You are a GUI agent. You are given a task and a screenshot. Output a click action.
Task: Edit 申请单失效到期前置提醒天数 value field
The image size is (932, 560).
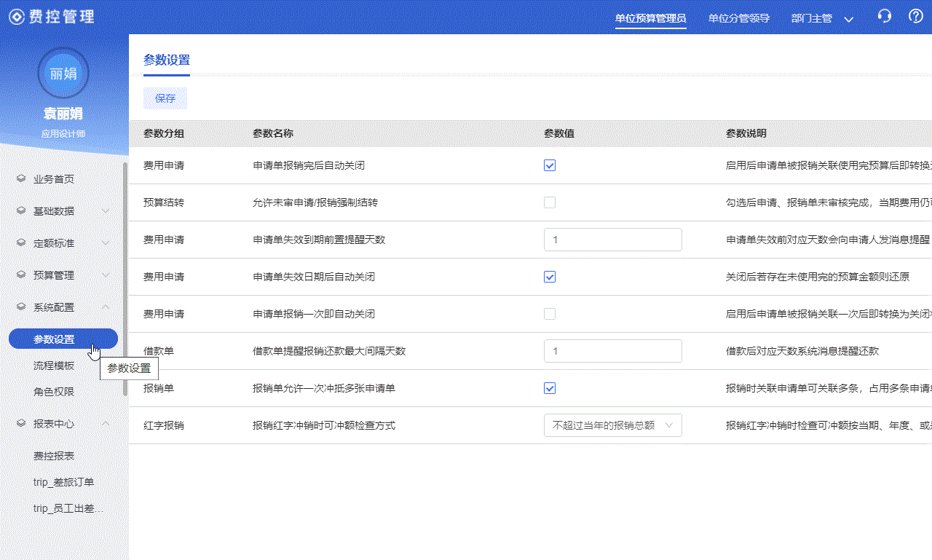tap(613, 240)
